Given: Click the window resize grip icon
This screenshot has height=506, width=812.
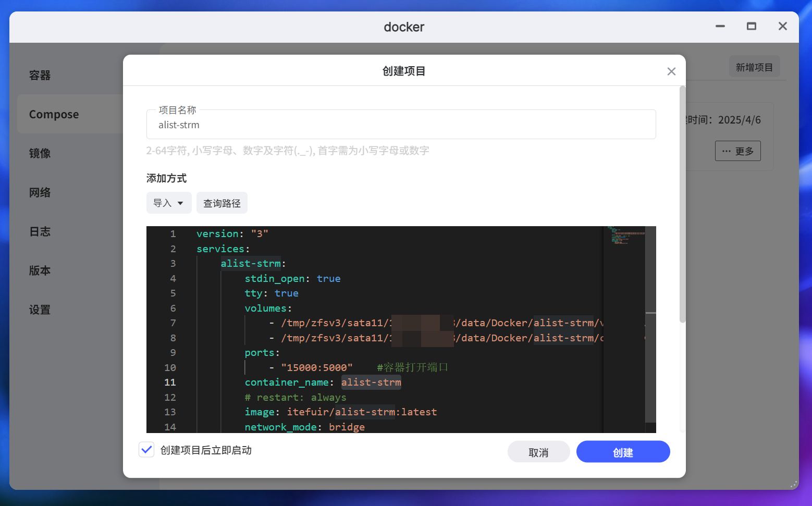Looking at the screenshot, I should (794, 485).
